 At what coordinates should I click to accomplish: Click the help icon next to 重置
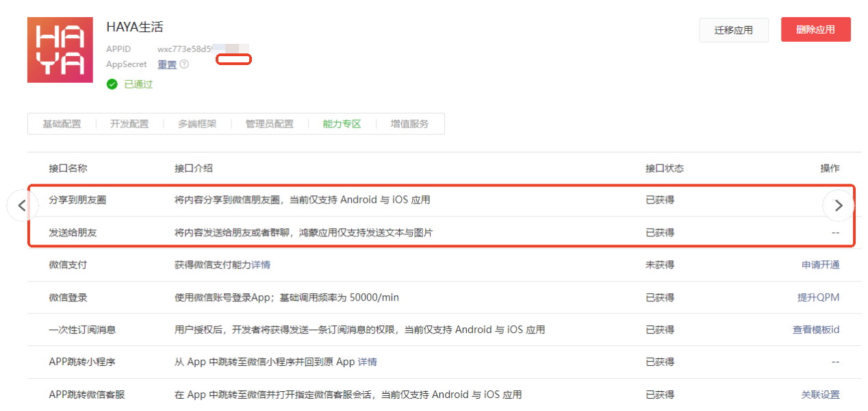coord(184,64)
